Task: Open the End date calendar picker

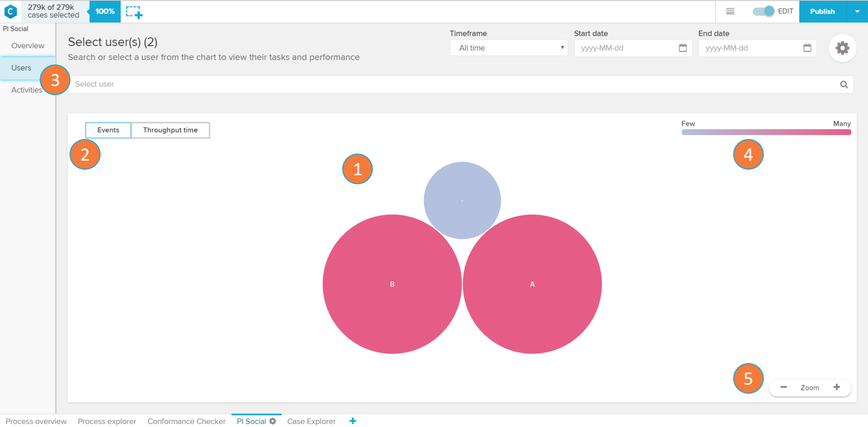Action: [x=807, y=48]
